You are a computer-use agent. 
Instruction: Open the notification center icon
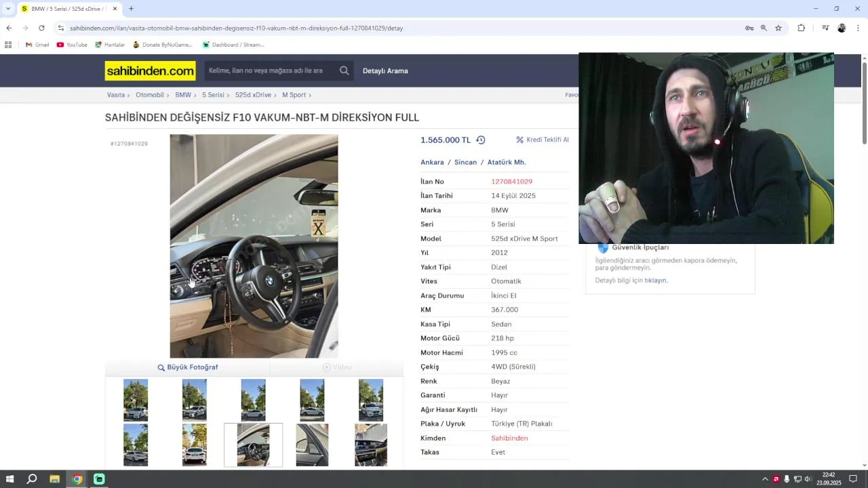point(853,479)
